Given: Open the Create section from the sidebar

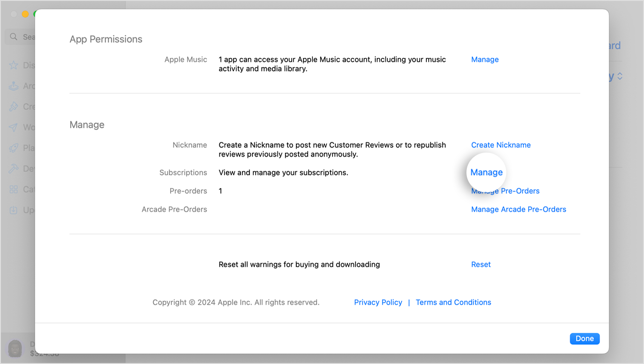Looking at the screenshot, I should [x=14, y=106].
